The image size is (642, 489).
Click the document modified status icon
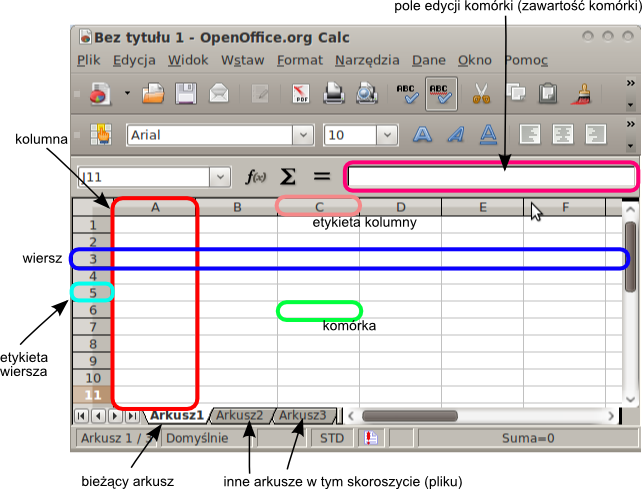[371, 438]
